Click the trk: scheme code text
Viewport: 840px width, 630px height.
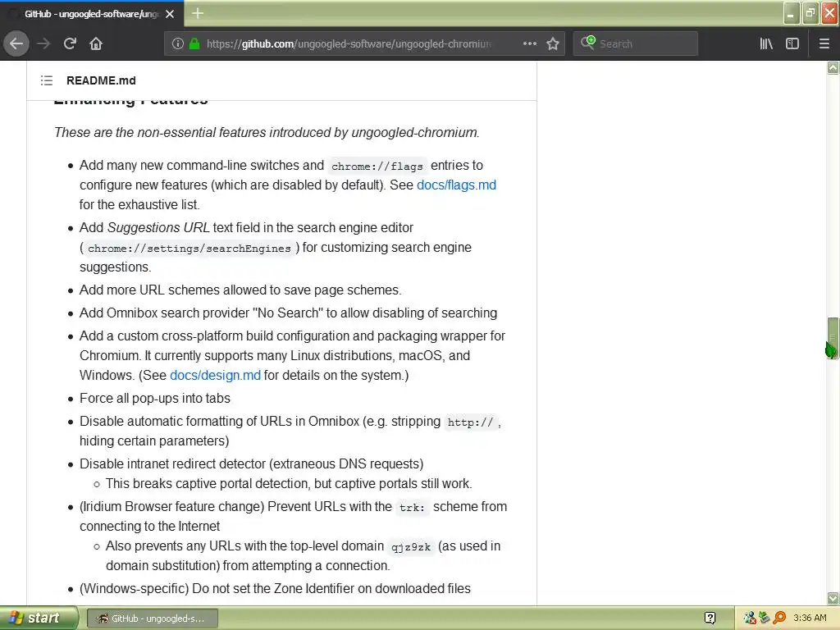(412, 507)
